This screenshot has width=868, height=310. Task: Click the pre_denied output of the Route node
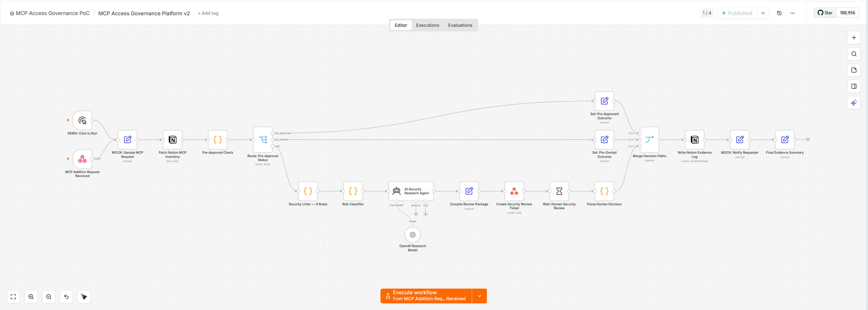point(273,140)
